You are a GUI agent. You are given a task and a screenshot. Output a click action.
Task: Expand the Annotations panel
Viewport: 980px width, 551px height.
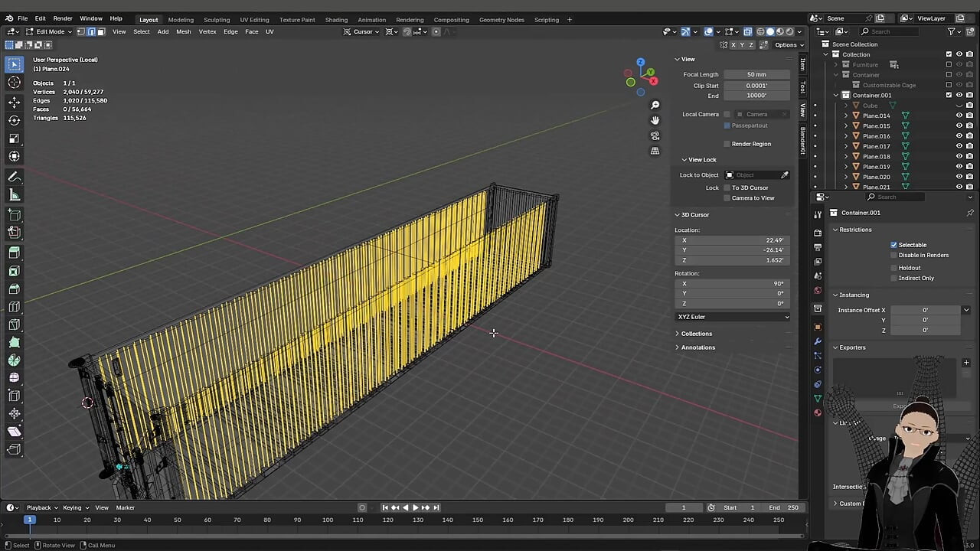point(698,347)
